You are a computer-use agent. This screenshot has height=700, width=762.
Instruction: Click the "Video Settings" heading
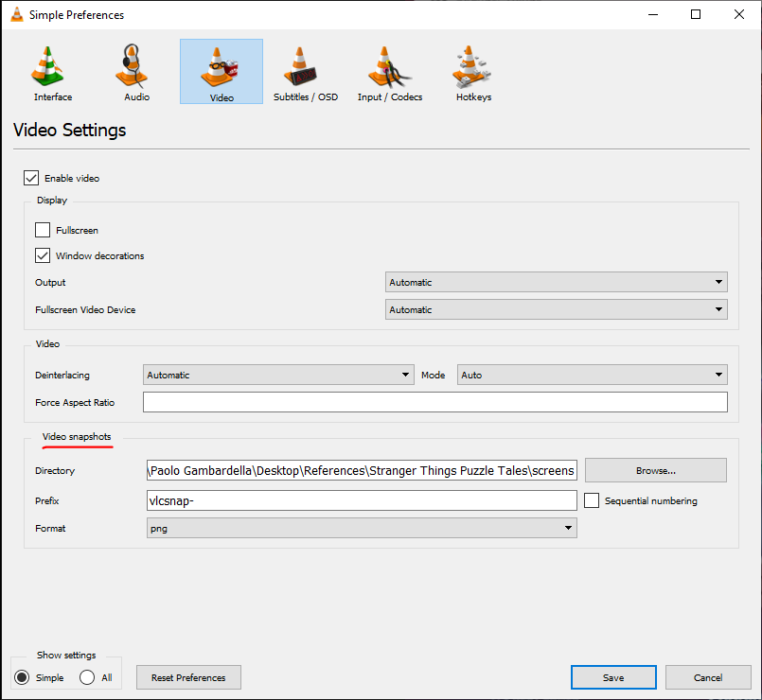[69, 131]
